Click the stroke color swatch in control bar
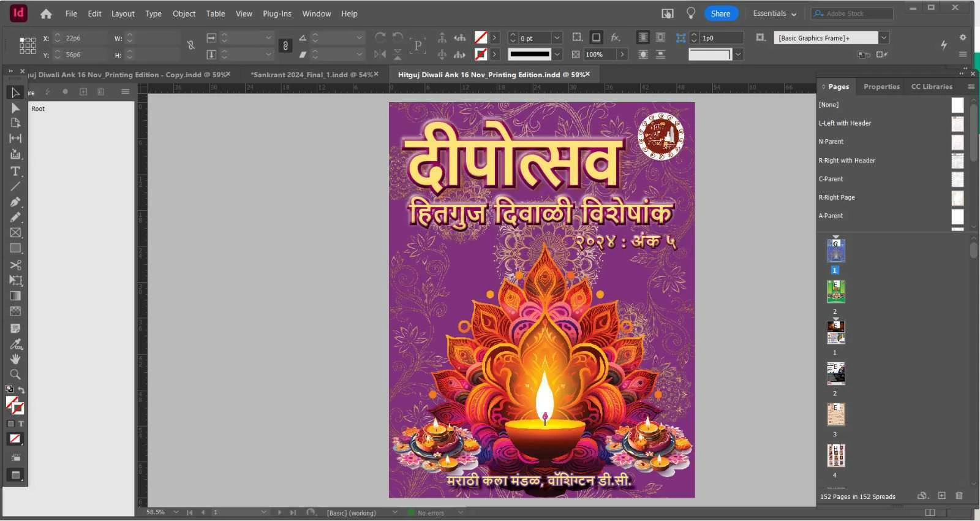 click(x=481, y=55)
